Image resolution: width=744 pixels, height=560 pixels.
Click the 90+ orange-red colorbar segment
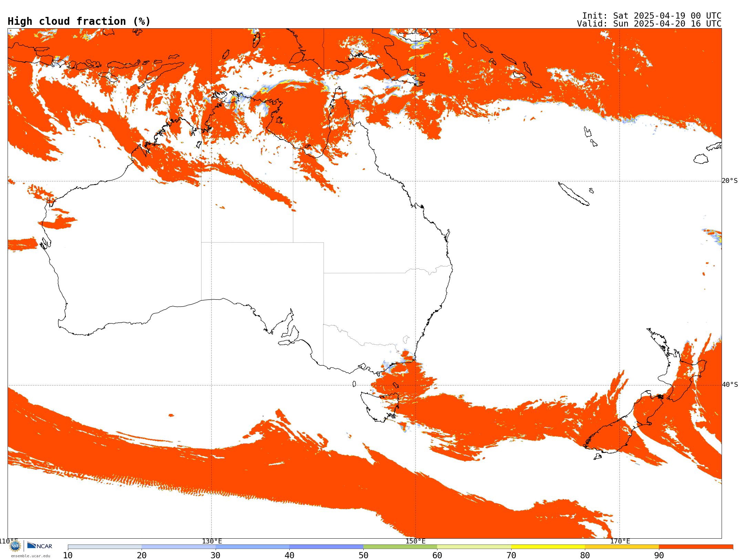point(696,547)
